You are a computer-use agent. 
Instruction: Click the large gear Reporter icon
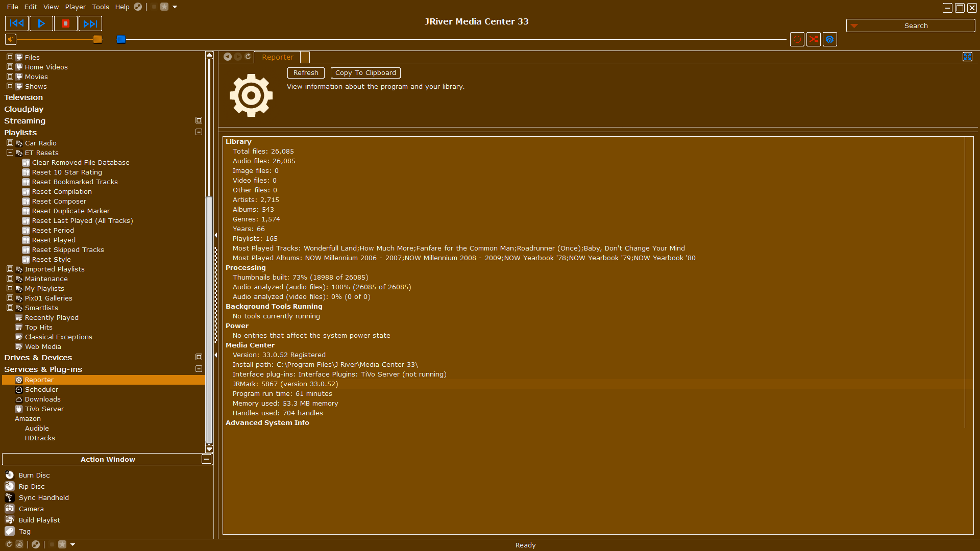coord(251,95)
